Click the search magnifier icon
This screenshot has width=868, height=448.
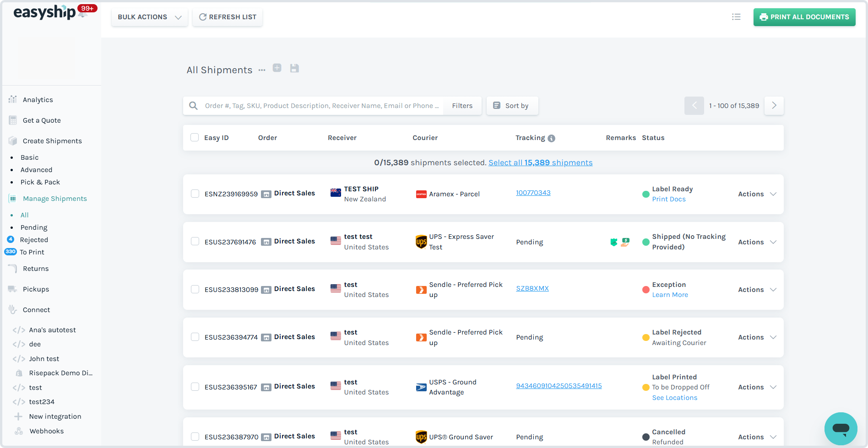tap(194, 106)
